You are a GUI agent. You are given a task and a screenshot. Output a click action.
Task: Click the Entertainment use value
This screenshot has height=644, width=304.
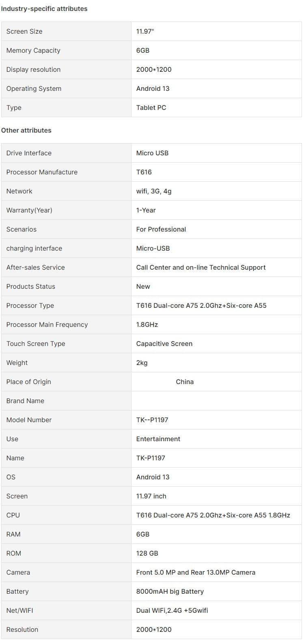pos(158,439)
